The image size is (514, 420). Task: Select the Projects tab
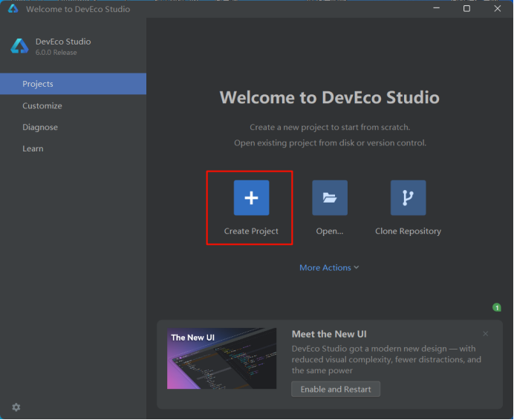click(x=73, y=84)
